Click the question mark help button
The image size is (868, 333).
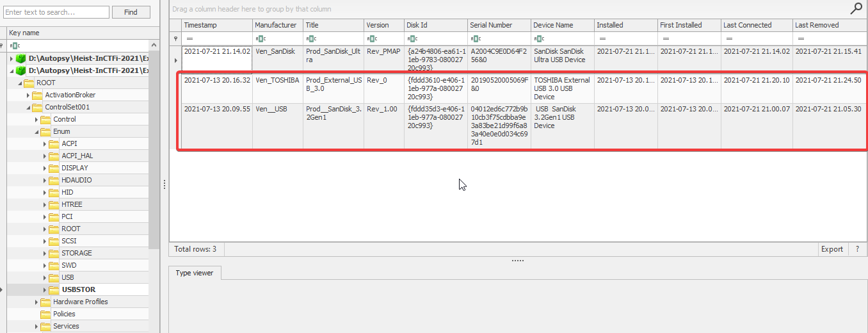[x=857, y=249]
